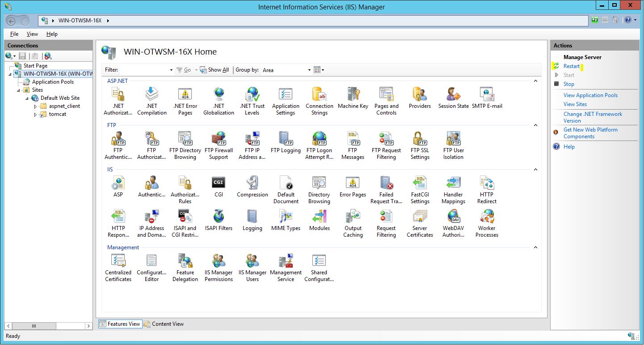Collapse the FTP group
This screenshot has width=644, height=345.
point(535,125)
